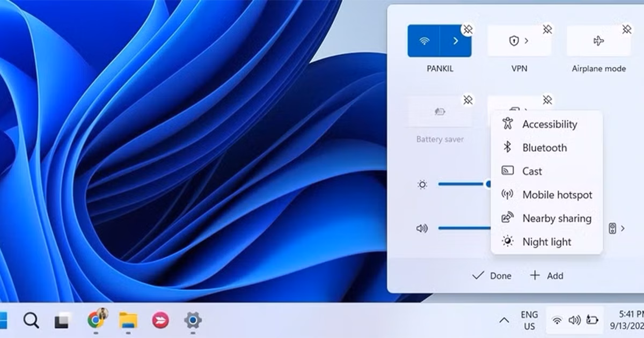This screenshot has width=644, height=338.
Task: Unpin the VPN tile
Action: coord(547,30)
